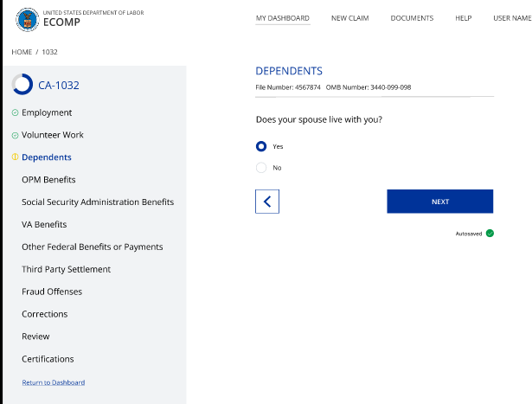This screenshot has height=404, width=532.
Task: Go to Documents in the top navigation
Action: [x=412, y=18]
